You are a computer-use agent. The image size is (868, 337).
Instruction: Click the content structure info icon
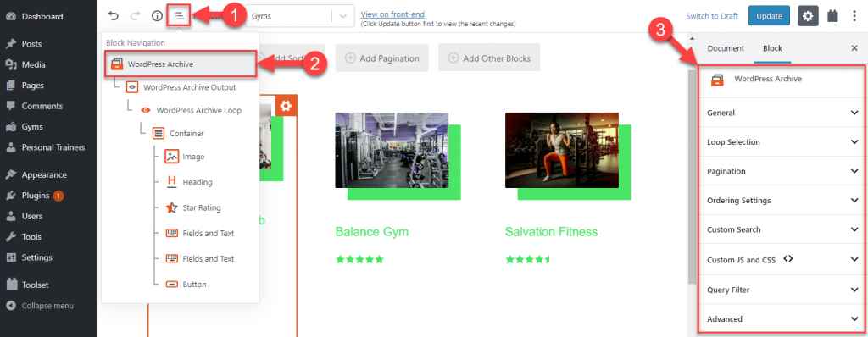(x=157, y=16)
